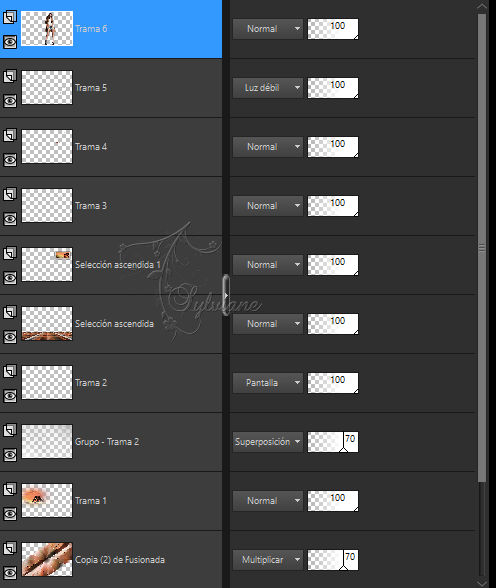
Task: Open Pantalla blend mode dropdown on Trama 2
Action: tap(268, 382)
